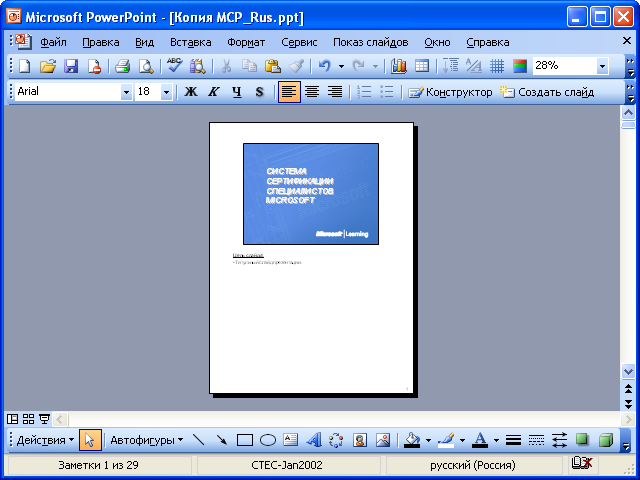Open the Line Color dropdown arrow
Screen dimensions: 640x480
(462, 440)
